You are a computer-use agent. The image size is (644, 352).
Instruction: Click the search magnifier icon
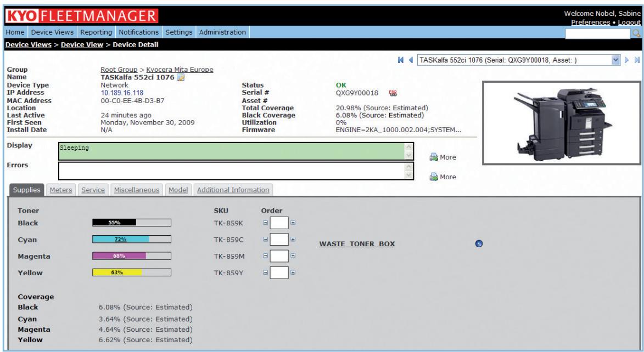click(x=636, y=33)
